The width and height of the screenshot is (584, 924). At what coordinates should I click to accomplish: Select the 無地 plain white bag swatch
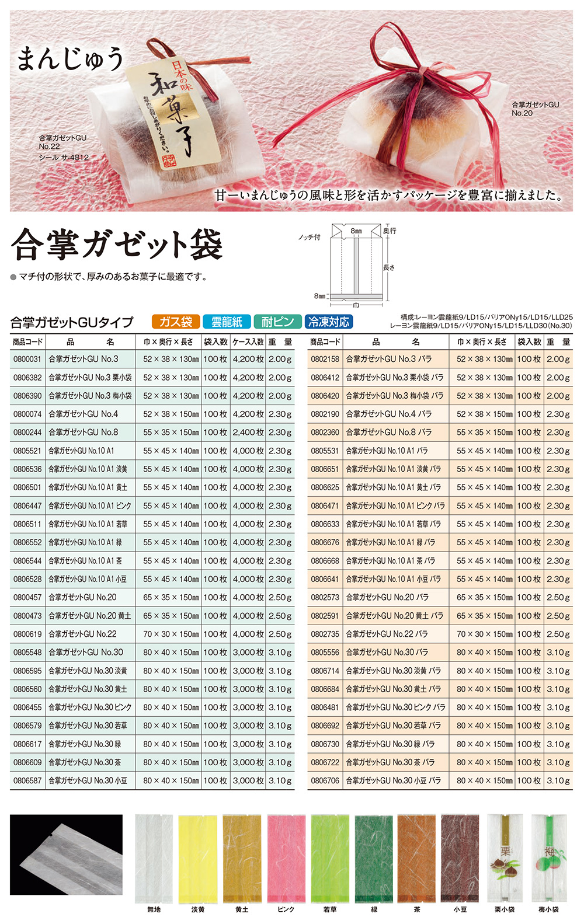click(x=154, y=858)
